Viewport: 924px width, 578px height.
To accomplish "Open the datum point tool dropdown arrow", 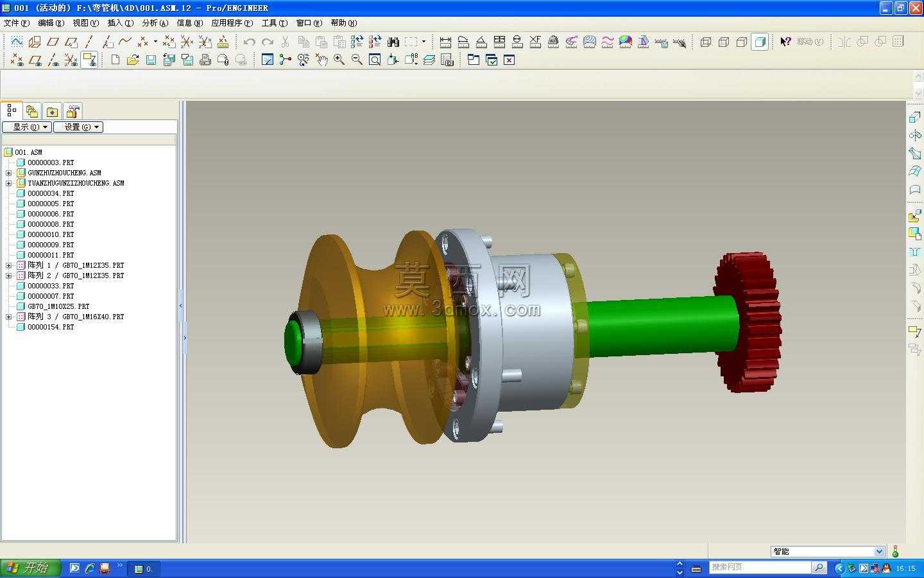I will 155,42.
